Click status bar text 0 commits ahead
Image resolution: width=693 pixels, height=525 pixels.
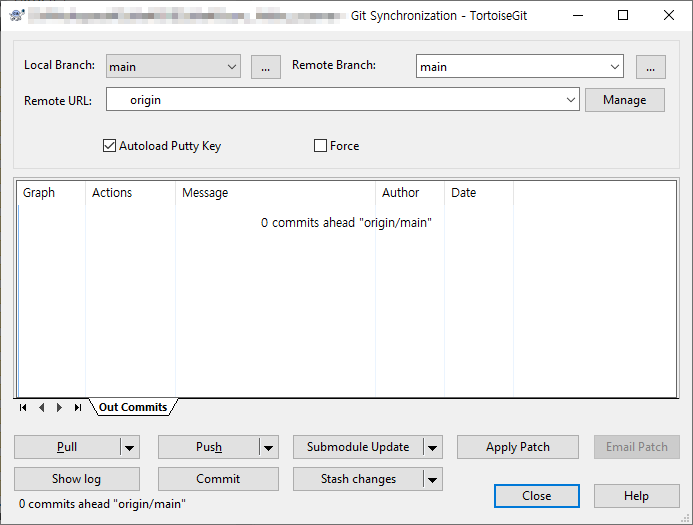click(102, 504)
